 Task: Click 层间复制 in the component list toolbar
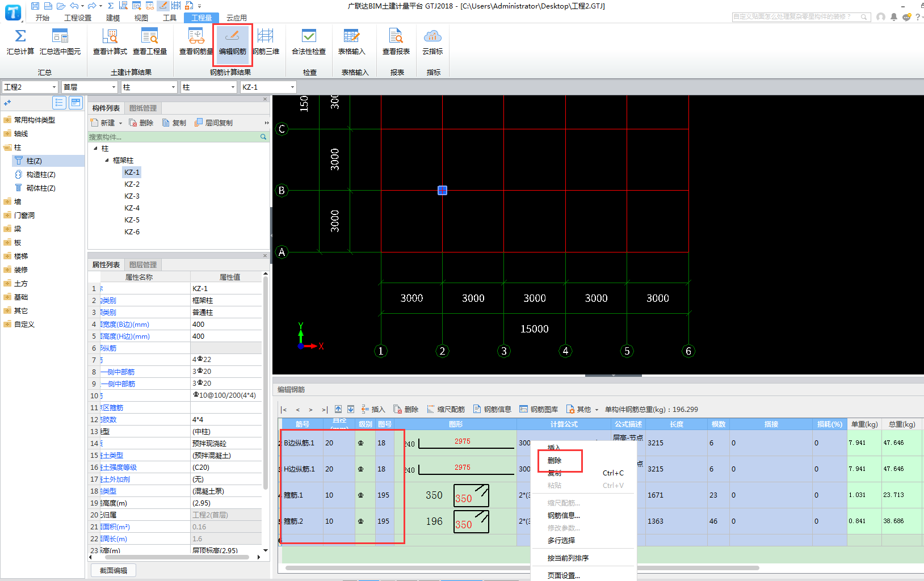pos(213,123)
